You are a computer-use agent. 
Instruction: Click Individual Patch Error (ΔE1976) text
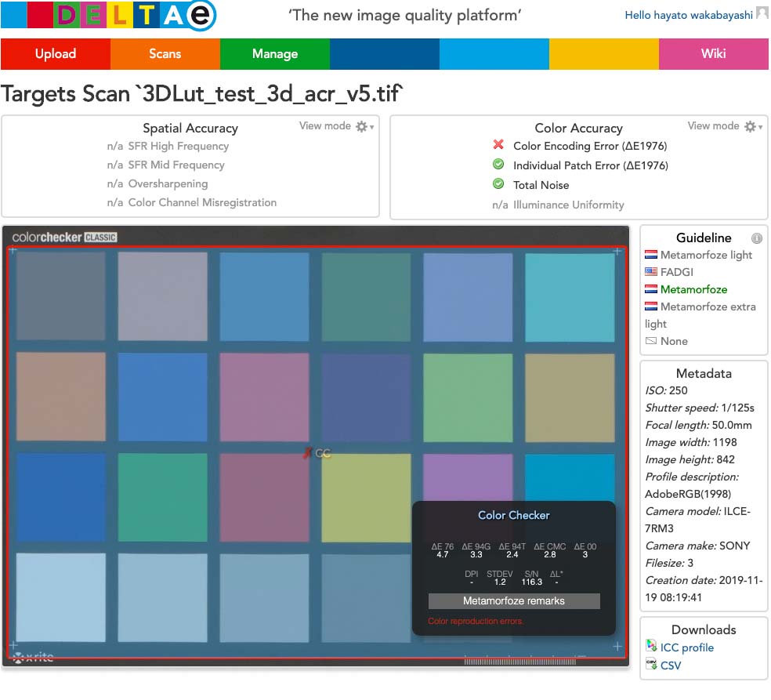(591, 165)
